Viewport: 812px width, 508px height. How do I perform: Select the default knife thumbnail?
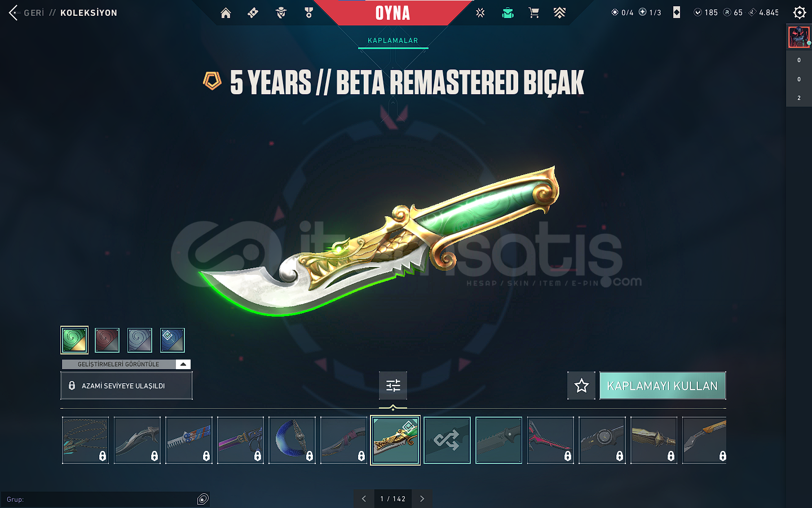coord(499,440)
